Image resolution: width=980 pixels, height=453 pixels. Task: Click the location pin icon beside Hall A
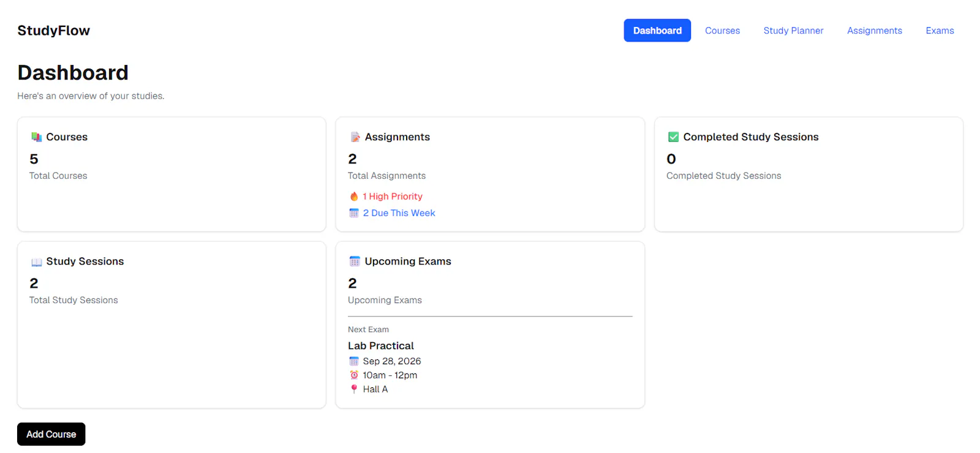[x=354, y=389]
